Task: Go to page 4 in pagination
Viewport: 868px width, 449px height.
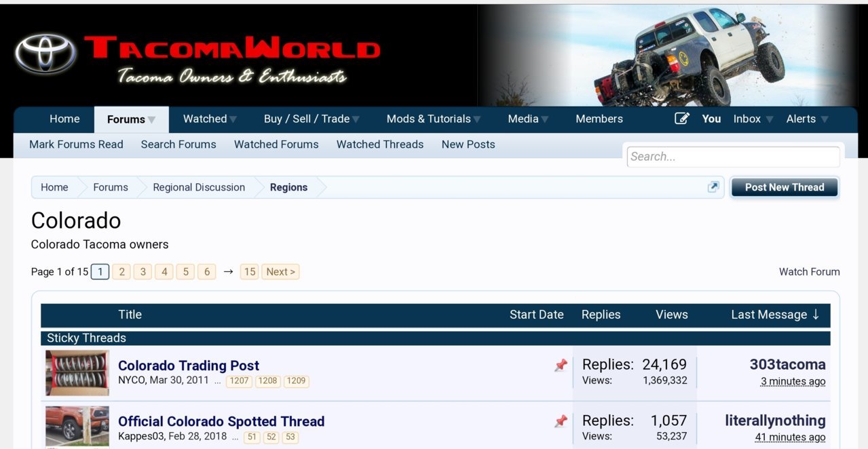Action: [164, 272]
